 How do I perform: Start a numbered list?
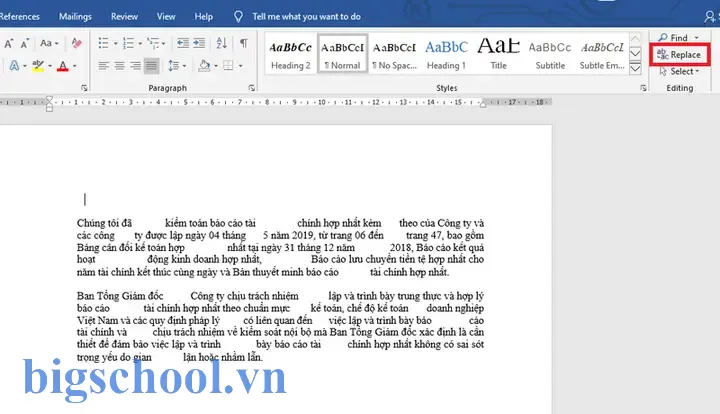click(x=129, y=43)
